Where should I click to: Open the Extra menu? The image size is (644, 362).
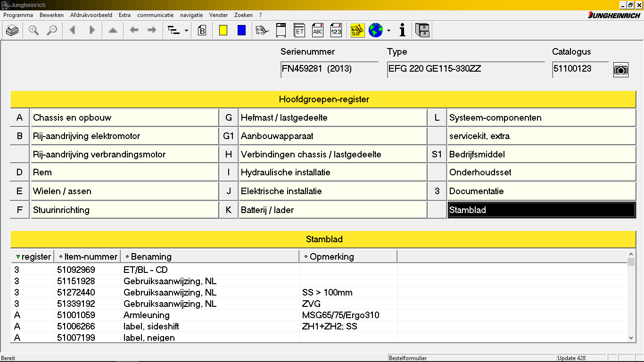click(124, 15)
